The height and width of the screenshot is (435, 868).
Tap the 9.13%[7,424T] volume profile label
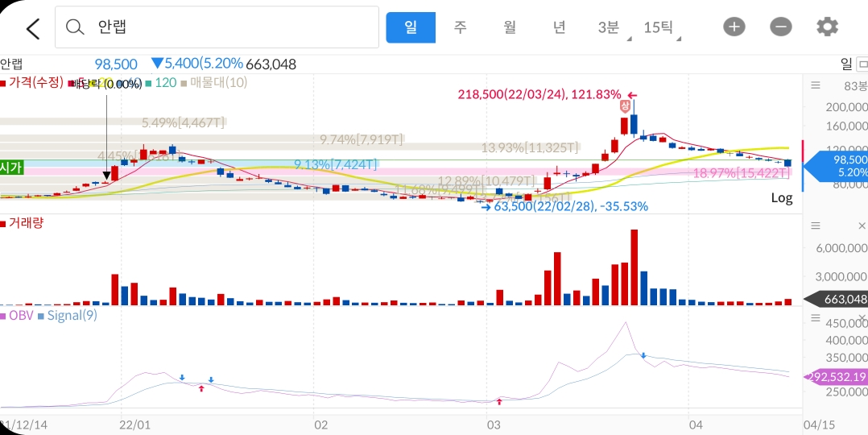coord(336,164)
